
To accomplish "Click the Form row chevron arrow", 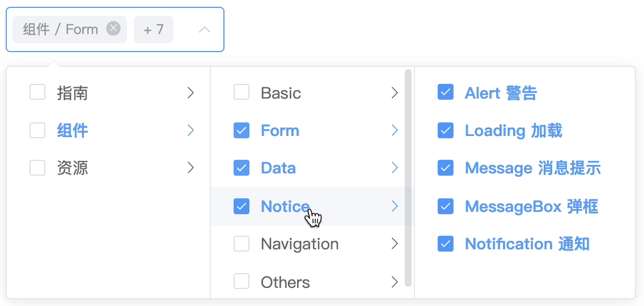I will coord(395,130).
